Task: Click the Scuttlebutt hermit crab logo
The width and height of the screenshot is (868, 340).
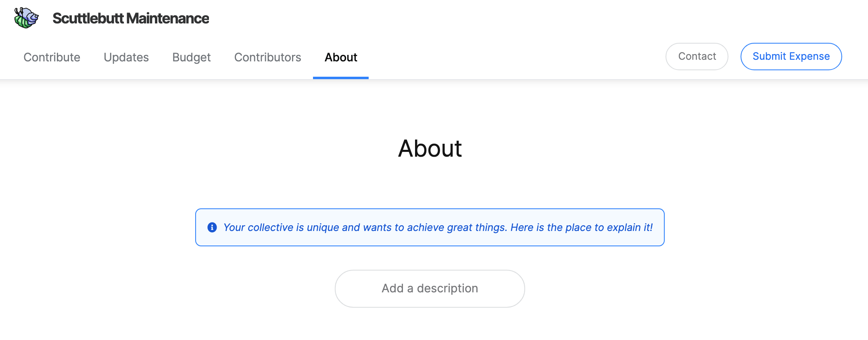Action: click(26, 18)
